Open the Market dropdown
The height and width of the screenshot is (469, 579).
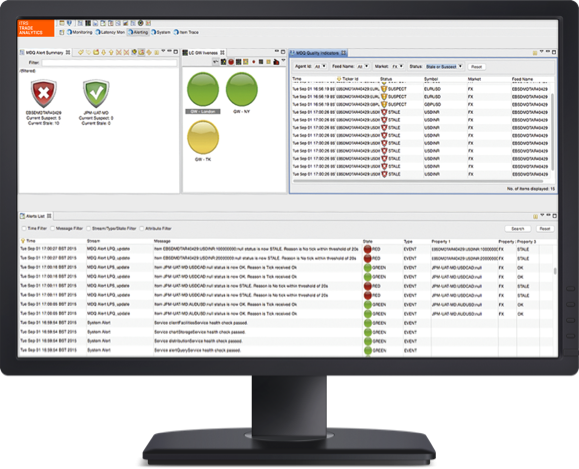coord(397,66)
